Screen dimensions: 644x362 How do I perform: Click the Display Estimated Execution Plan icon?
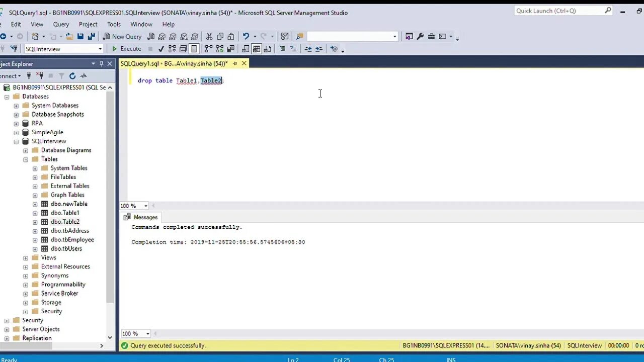coord(172,49)
